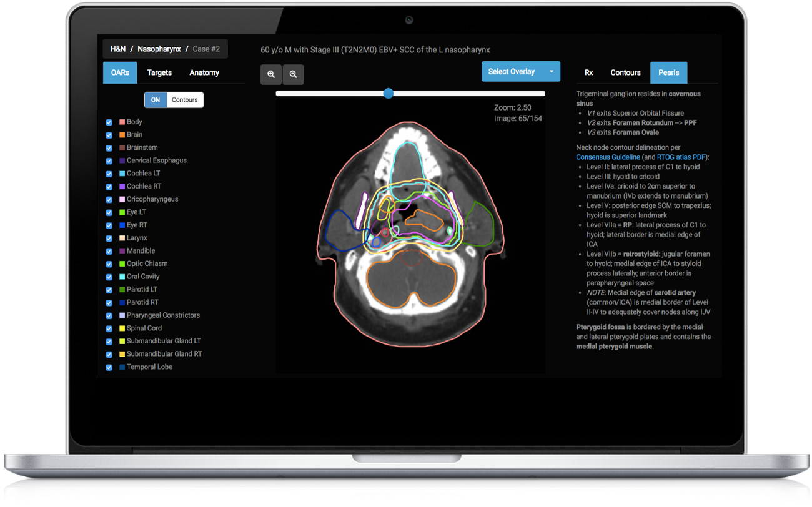Screen dimensions: 812x507
Task: Click the zoom in magnifier icon
Action: point(270,74)
